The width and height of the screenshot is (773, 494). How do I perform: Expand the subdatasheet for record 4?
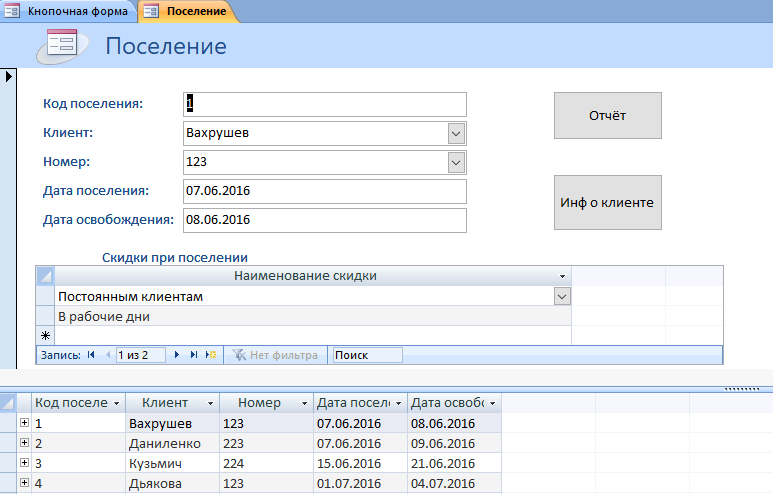[24, 483]
